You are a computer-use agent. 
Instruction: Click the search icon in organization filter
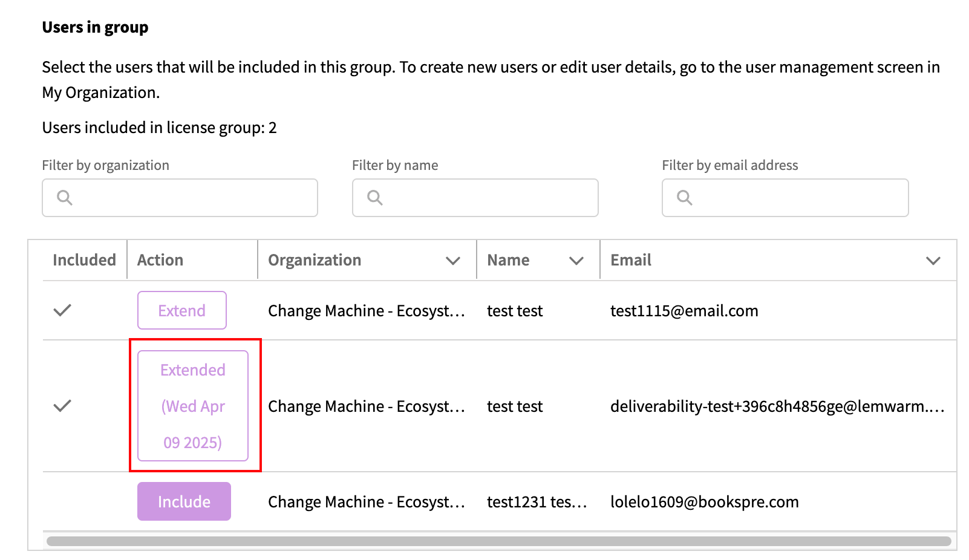[x=65, y=198]
